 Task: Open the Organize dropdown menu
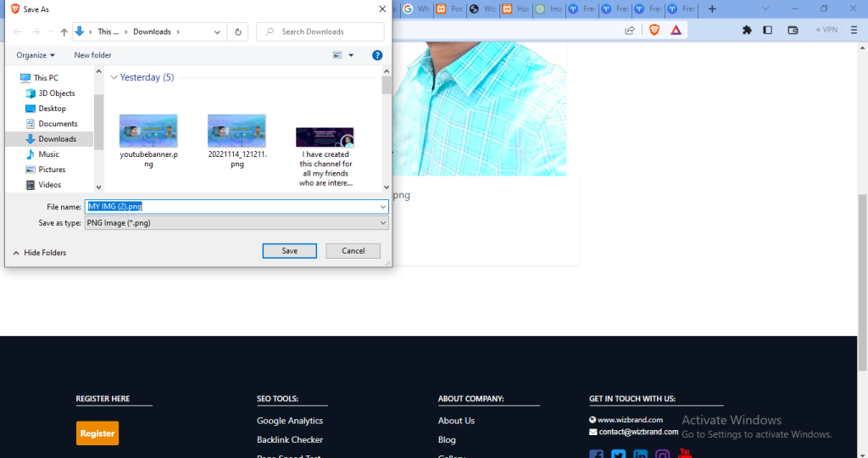coord(36,55)
